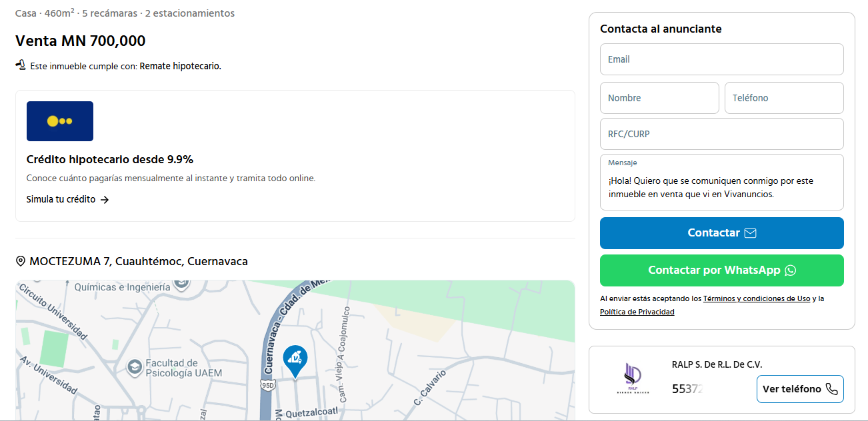Click the Facultad de Psicología UAEM map marker
This screenshot has height=421, width=868.
pyautogui.click(x=135, y=367)
